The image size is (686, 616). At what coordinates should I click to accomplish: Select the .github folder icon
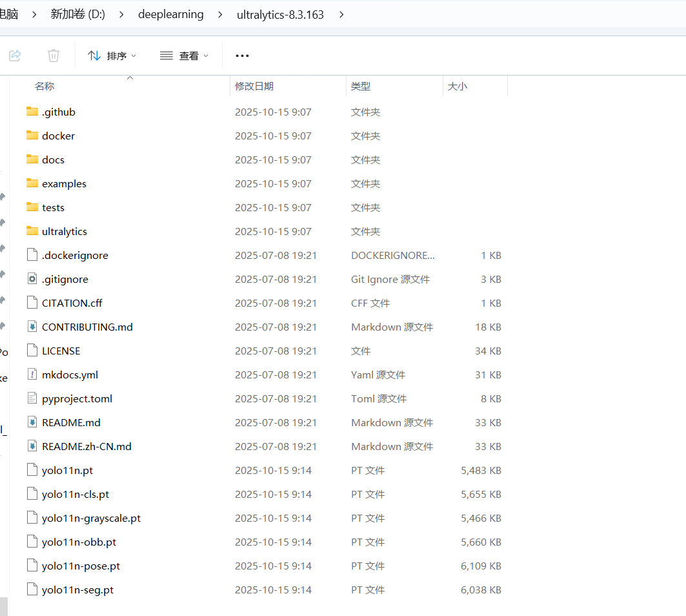tap(32, 111)
